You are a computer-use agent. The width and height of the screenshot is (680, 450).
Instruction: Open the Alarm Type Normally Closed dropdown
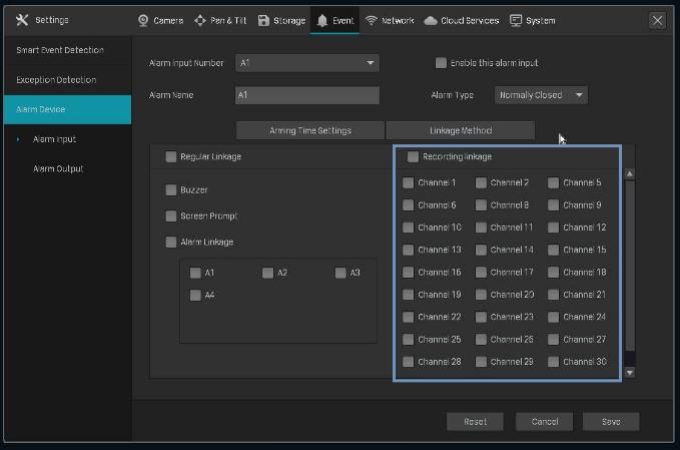[x=541, y=96]
